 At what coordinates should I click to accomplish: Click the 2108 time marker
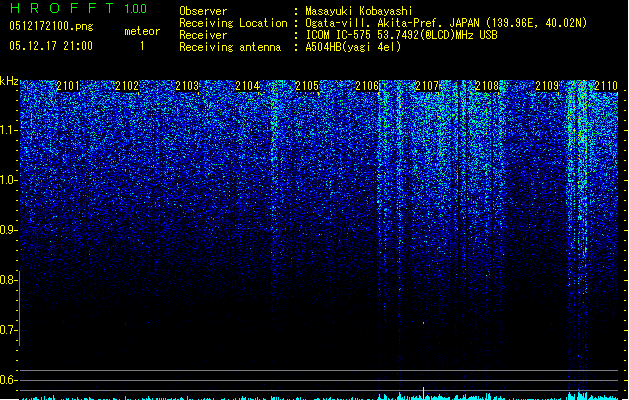tap(487, 86)
